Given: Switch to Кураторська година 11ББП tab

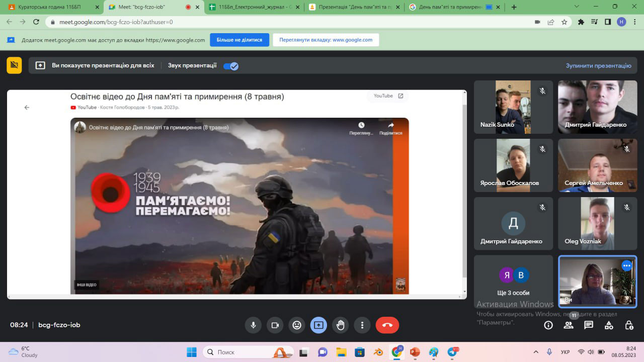Looking at the screenshot, I should point(52,7).
